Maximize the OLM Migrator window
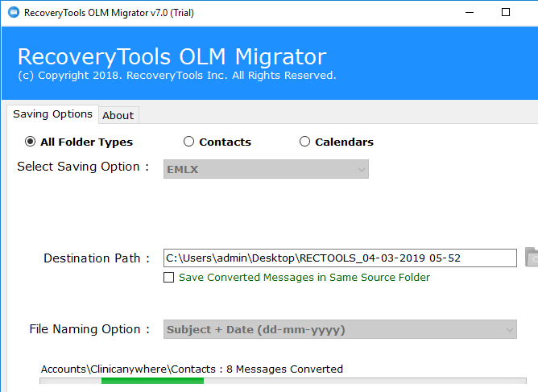 [506, 13]
